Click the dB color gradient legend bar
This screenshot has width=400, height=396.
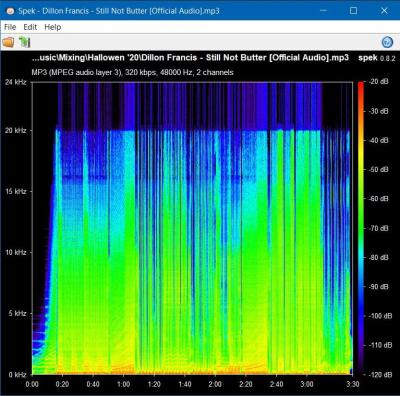click(x=361, y=228)
